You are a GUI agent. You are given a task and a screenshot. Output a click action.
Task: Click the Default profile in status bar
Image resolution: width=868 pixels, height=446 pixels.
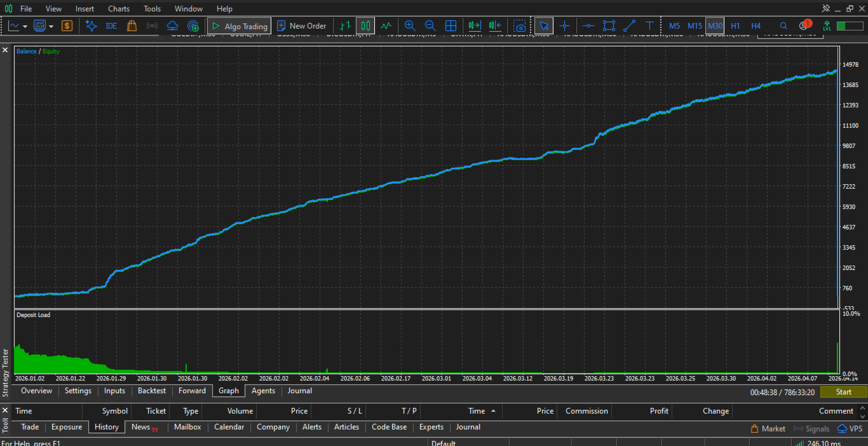[444, 443]
